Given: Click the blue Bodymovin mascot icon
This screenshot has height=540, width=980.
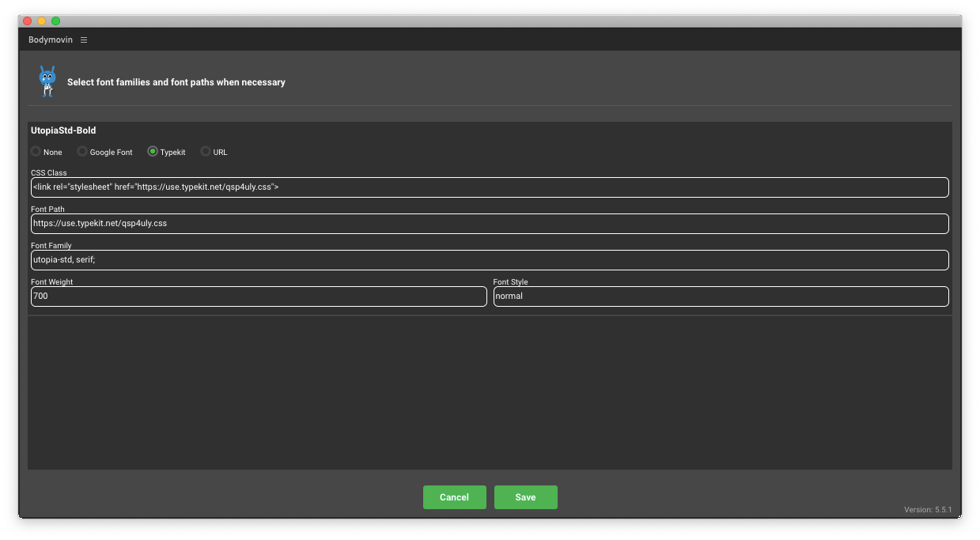Looking at the screenshot, I should click(x=47, y=81).
